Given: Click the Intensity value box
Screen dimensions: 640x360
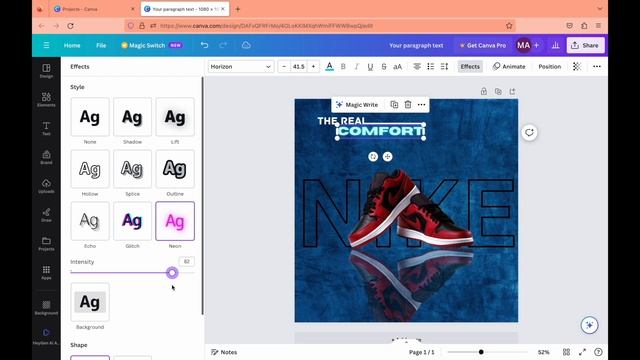Looking at the screenshot, I should (187, 262).
